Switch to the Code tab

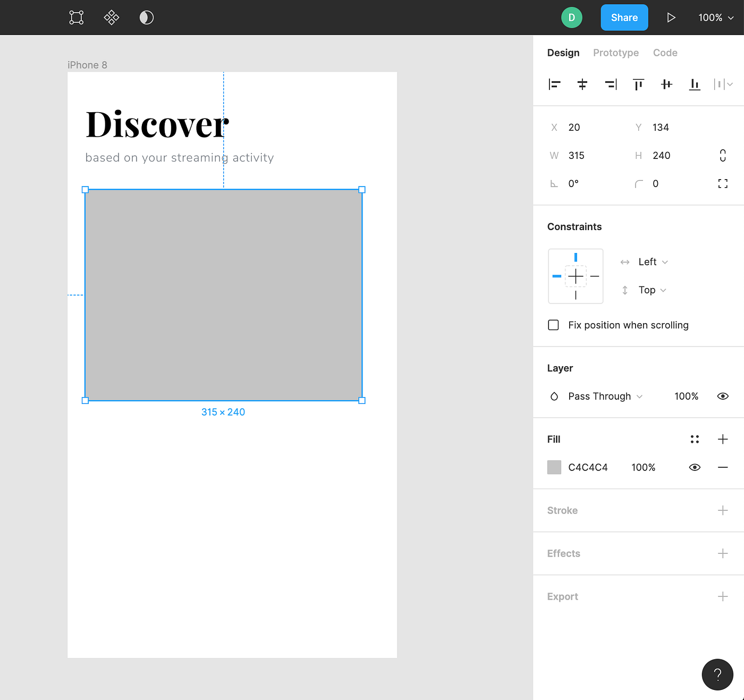(x=665, y=53)
